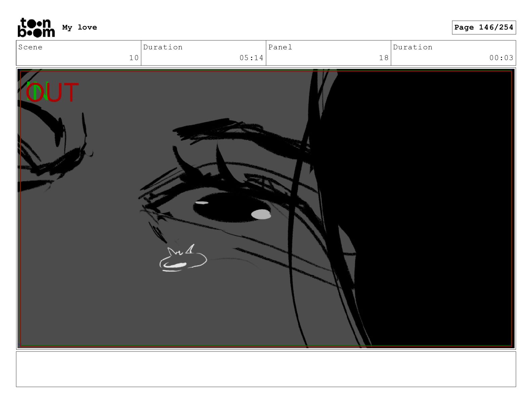Image resolution: width=532 pixels, height=411 pixels.
Task: Click the Toon Boom logo
Action: click(36, 28)
